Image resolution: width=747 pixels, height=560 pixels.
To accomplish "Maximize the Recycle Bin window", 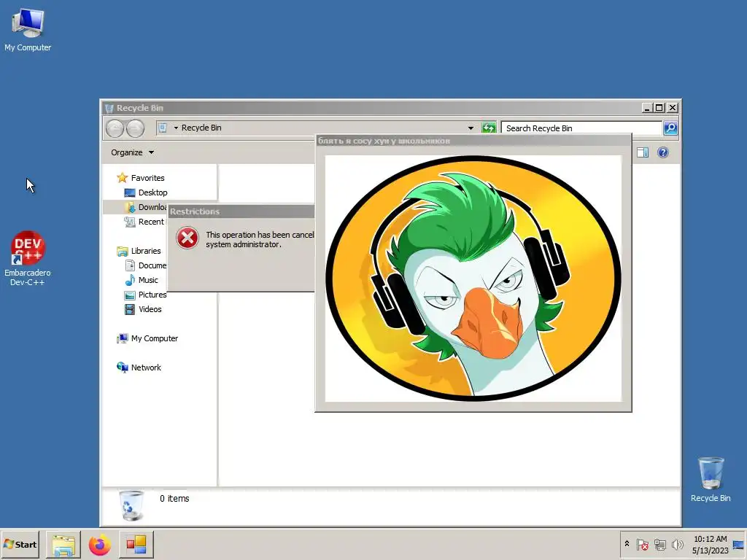I will pos(659,108).
